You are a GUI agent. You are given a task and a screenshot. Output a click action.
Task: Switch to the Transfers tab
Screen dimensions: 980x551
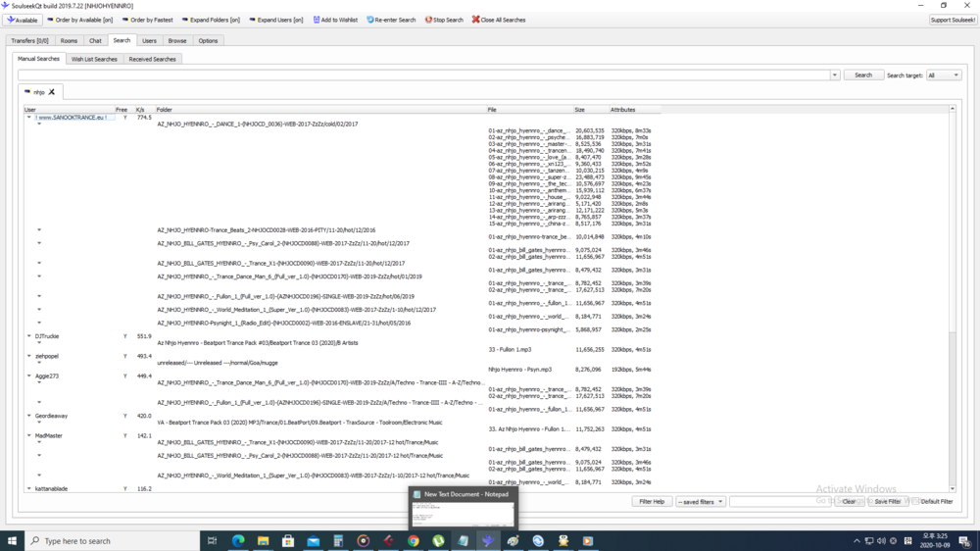(29, 41)
